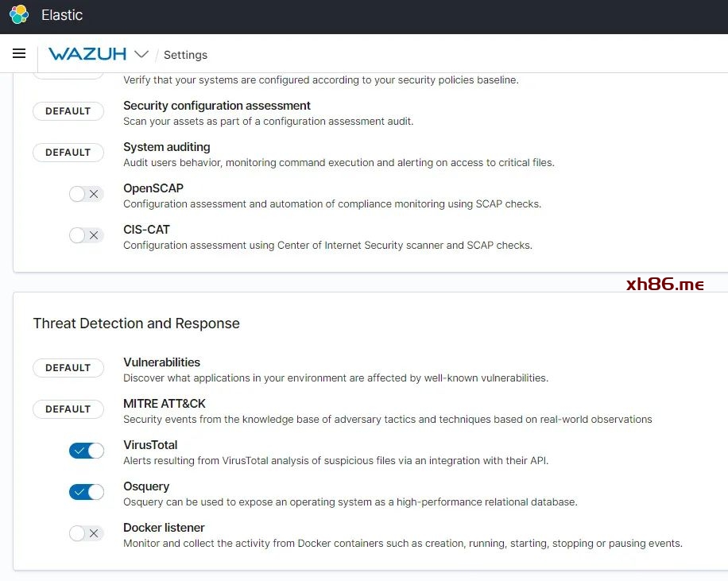Click the OpenSCAP module label
728x581 pixels.
click(x=153, y=188)
